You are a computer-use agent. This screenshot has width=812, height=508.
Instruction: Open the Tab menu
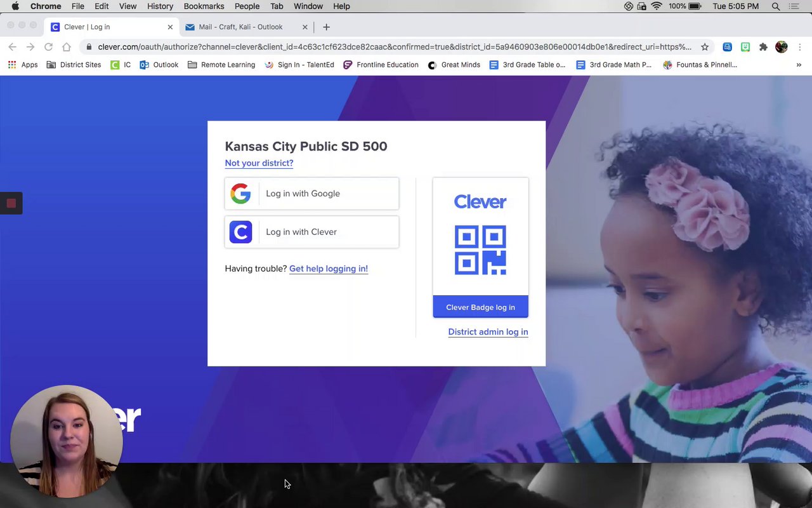277,6
